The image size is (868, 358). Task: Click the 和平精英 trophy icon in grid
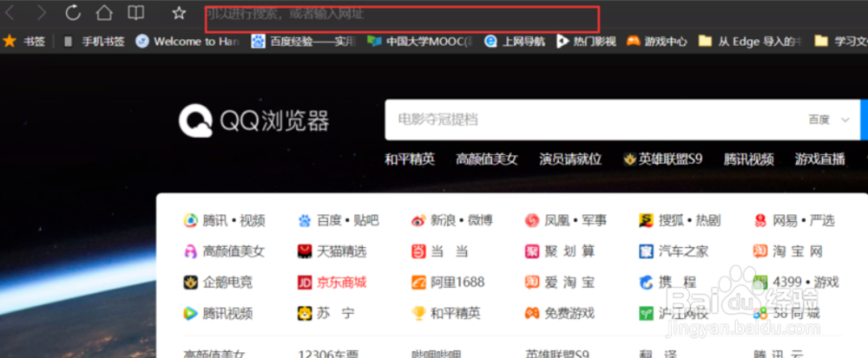[x=418, y=314]
